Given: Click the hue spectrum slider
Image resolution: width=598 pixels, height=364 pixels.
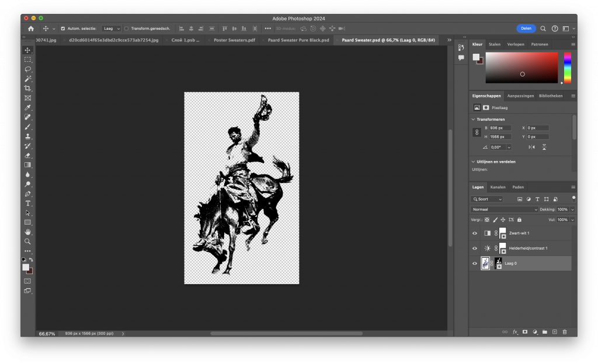Looking at the screenshot, I should point(568,68).
